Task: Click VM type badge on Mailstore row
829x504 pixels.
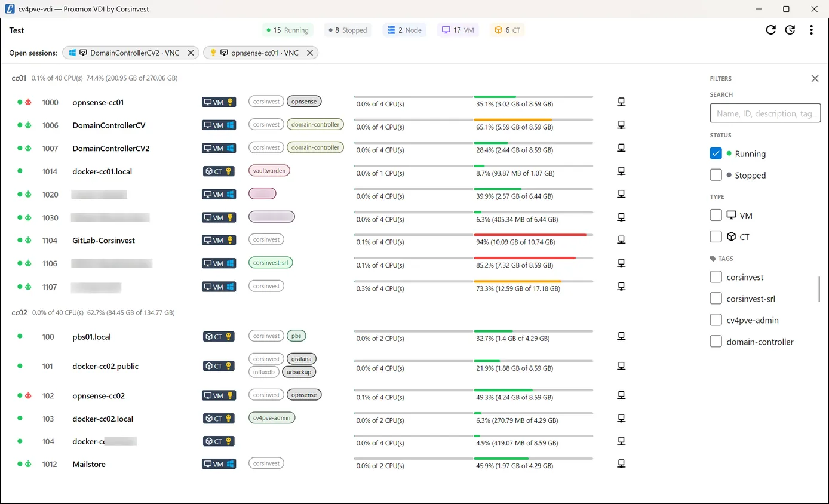Action: [x=219, y=464]
